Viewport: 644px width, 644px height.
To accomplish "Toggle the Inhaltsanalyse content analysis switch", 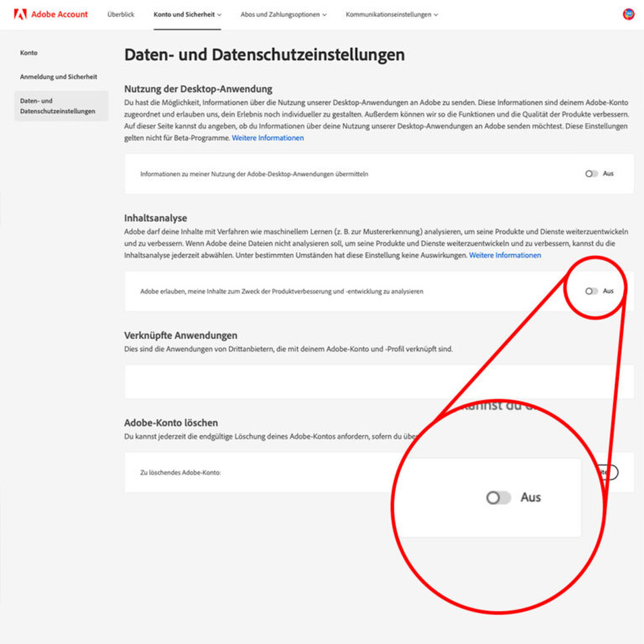I will pyautogui.click(x=591, y=291).
